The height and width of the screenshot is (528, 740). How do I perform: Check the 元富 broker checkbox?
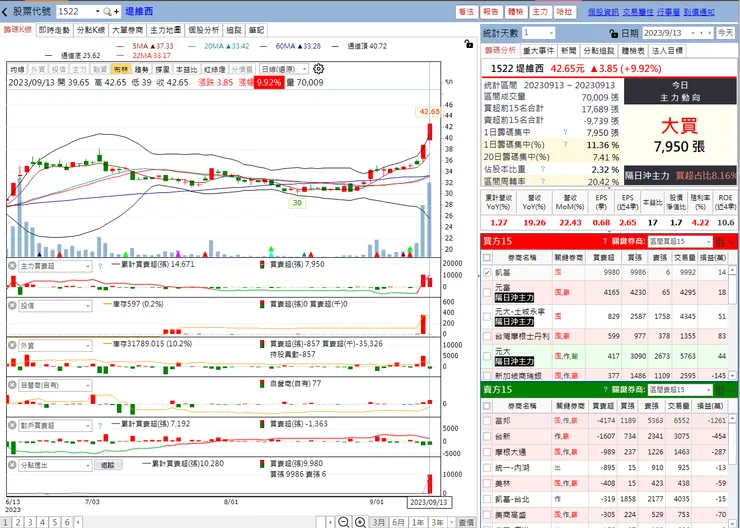(487, 292)
